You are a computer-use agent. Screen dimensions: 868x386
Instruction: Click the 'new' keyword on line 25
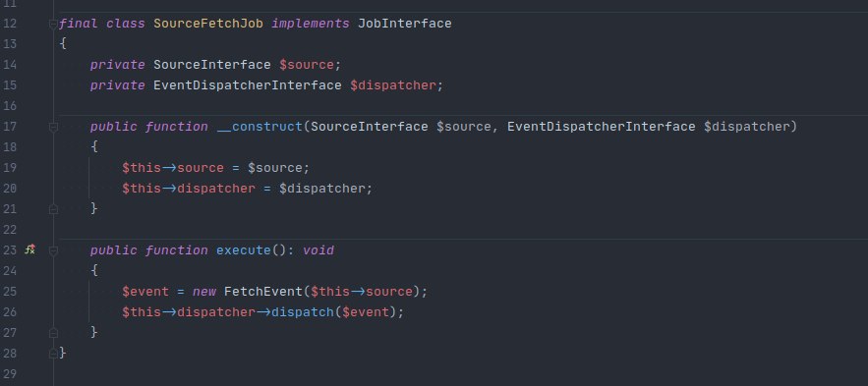point(204,292)
